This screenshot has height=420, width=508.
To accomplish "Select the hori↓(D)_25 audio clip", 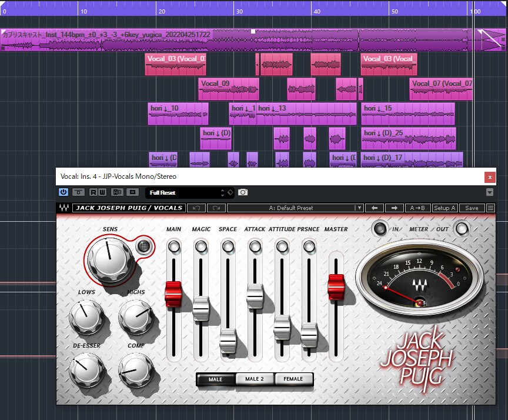I will click(409, 138).
